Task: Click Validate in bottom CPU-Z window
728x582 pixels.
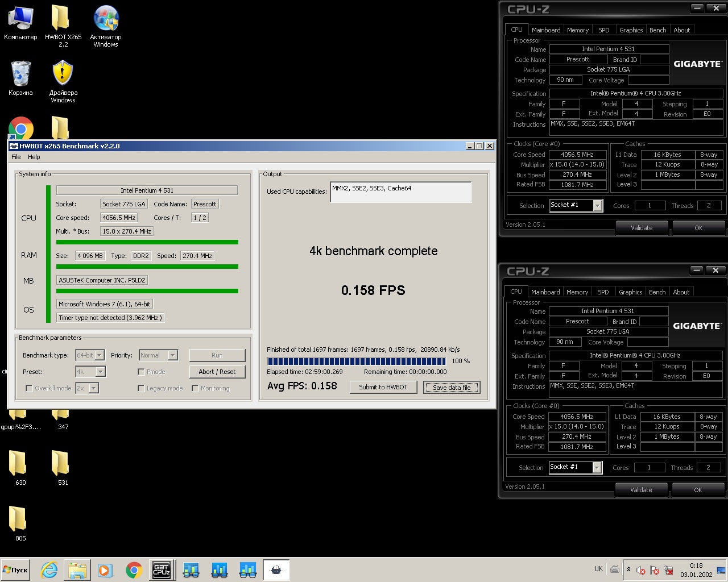Action: point(641,490)
